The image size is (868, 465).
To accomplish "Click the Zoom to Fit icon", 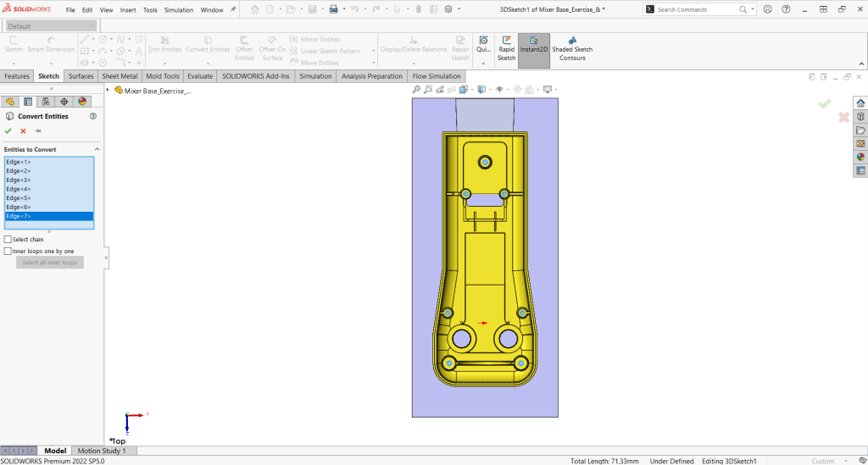I will pos(417,90).
